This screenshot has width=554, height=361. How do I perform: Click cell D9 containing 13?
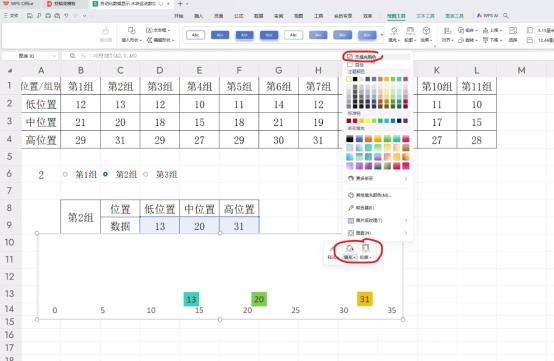[160, 226]
